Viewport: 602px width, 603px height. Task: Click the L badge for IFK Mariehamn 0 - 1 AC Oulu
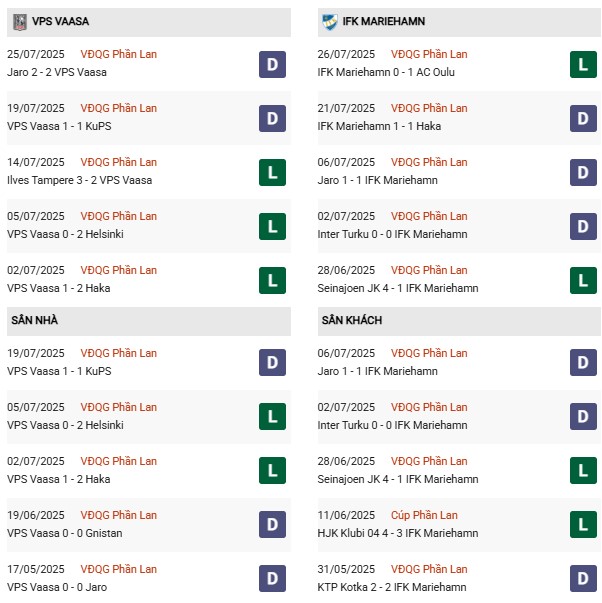coord(584,65)
